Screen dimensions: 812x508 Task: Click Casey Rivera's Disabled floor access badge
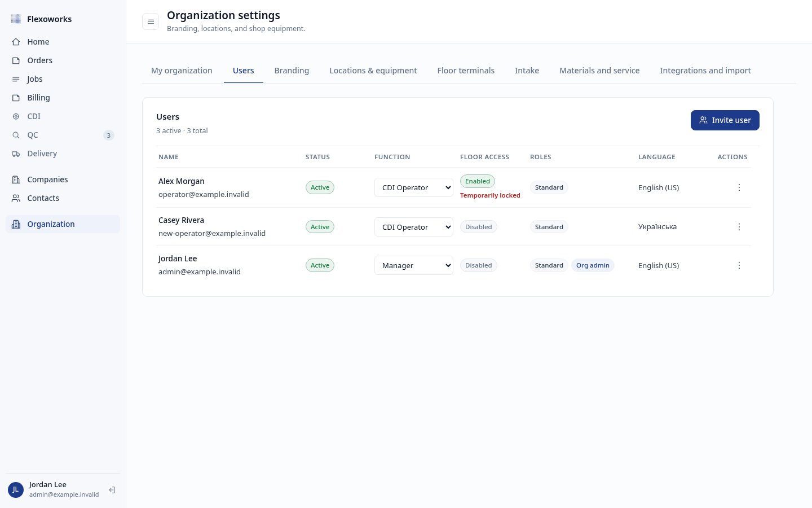click(x=478, y=227)
